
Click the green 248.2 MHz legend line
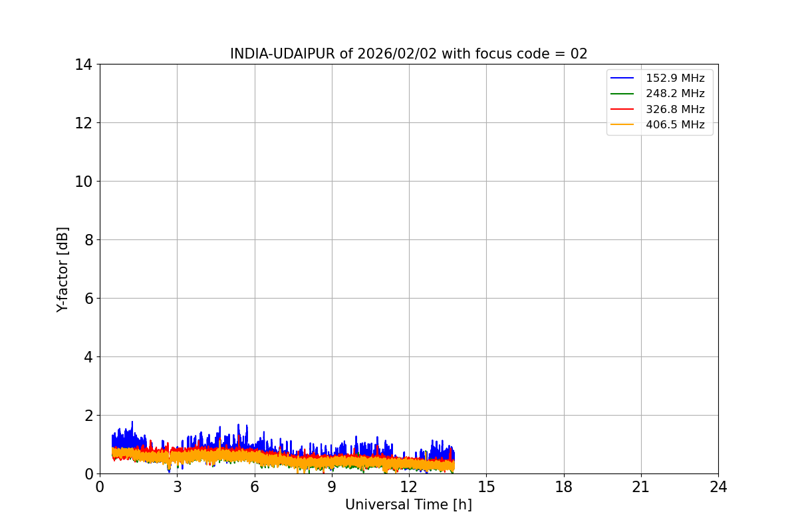[624, 94]
